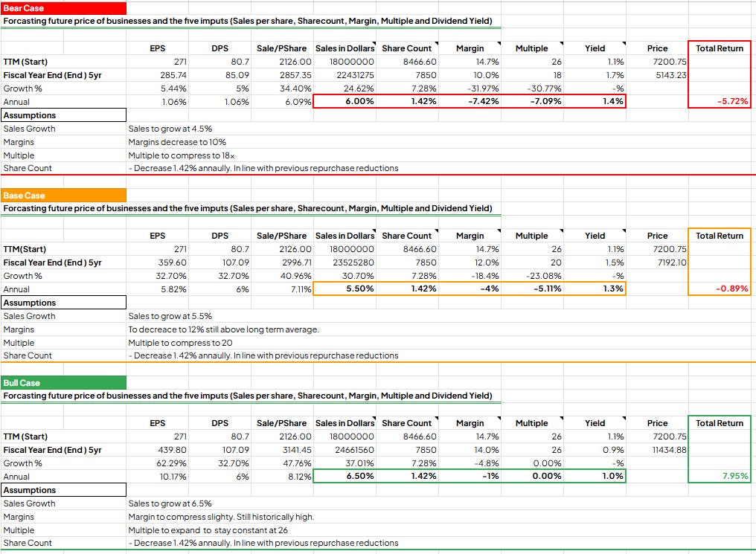Select annual sales growth cell 6.50%
This screenshot has height=554, width=756.
pos(360,476)
